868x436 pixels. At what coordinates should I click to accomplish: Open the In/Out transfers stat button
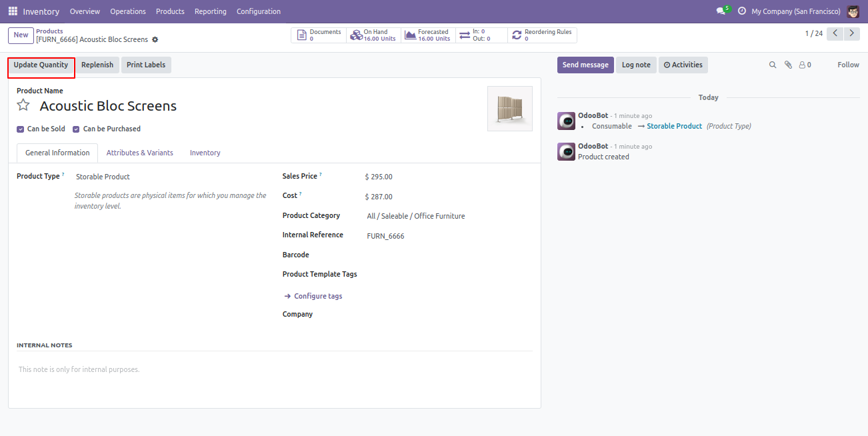[x=481, y=35]
